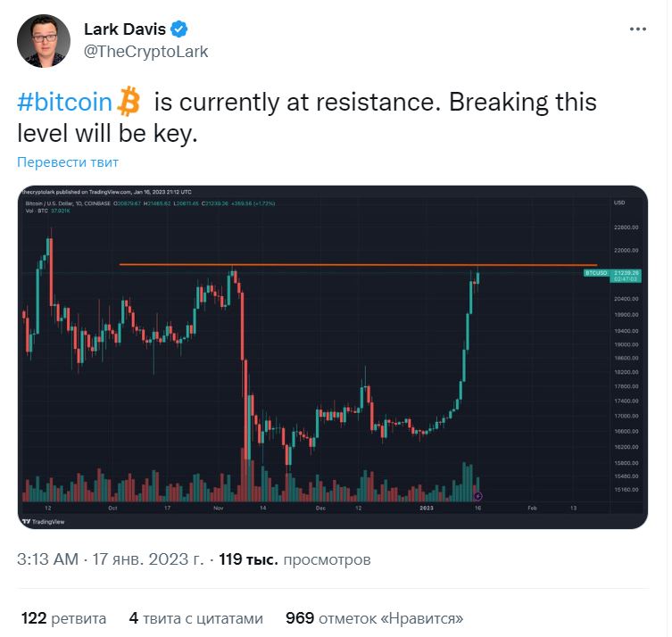
Task: Open the 122 ретвита list
Action: (63, 618)
